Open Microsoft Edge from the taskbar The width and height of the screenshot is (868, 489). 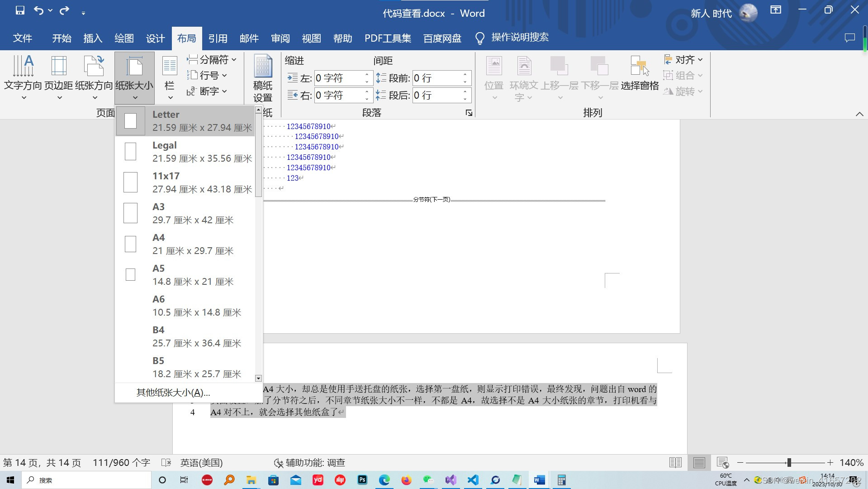(384, 480)
